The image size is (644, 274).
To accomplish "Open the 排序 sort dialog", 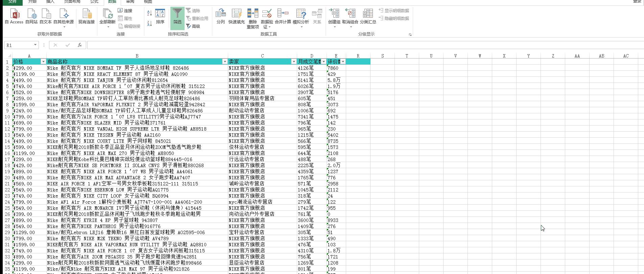I will pyautogui.click(x=160, y=17).
